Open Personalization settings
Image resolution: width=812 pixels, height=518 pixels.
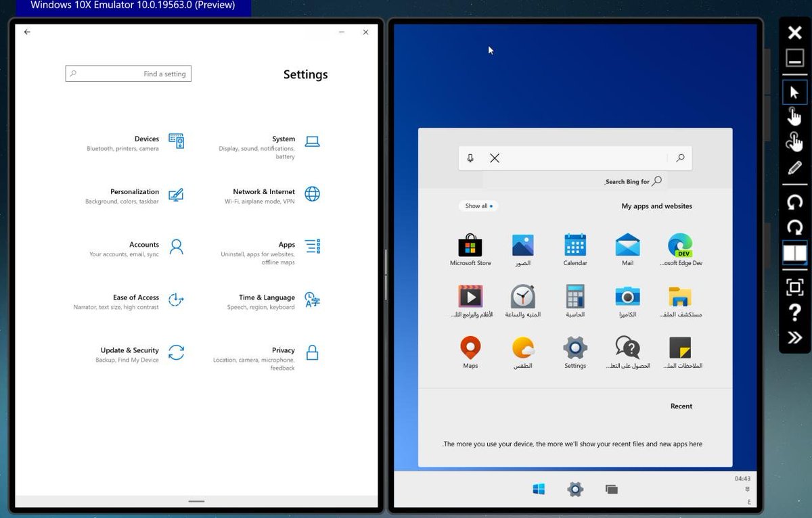[135, 195]
